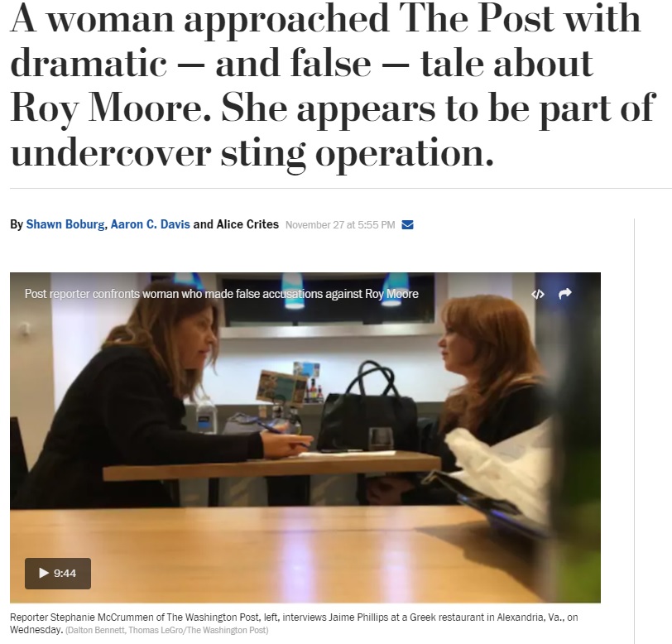Click the photo caption about Stephanie McCrummen
The height and width of the screenshot is (644, 672).
tap(294, 623)
